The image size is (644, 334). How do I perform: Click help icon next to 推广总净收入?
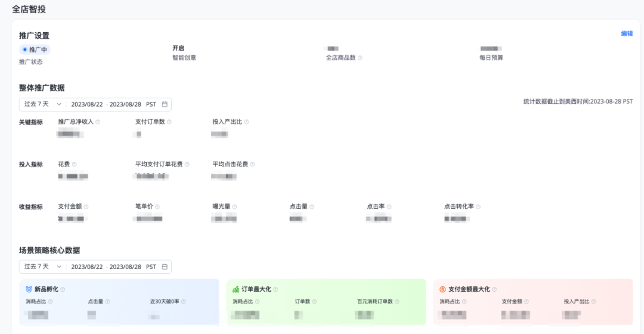click(x=98, y=122)
